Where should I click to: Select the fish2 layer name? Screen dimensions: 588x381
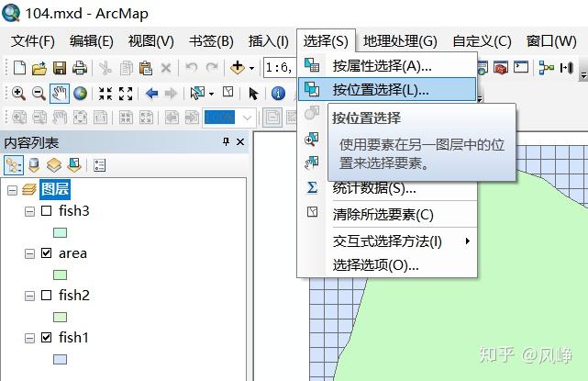74,295
